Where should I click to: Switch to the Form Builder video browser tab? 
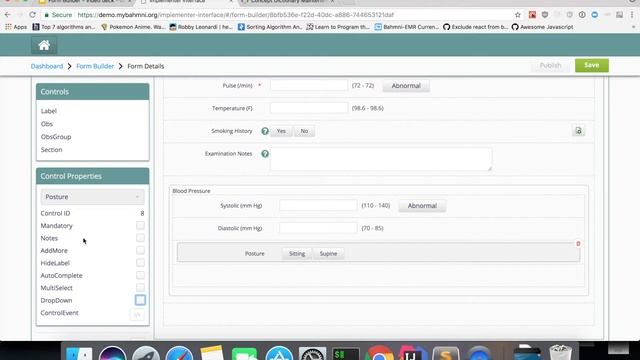(85, 2)
